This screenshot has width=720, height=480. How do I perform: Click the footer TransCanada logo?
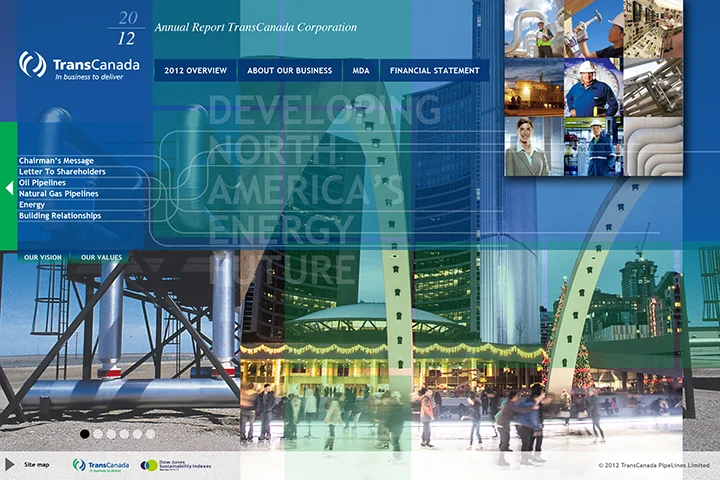click(x=101, y=465)
